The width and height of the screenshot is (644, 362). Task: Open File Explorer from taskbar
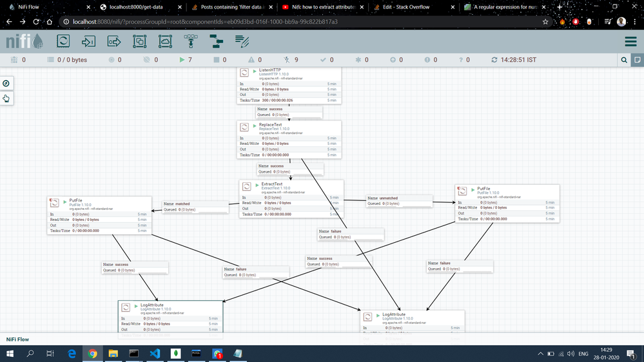coord(113,354)
